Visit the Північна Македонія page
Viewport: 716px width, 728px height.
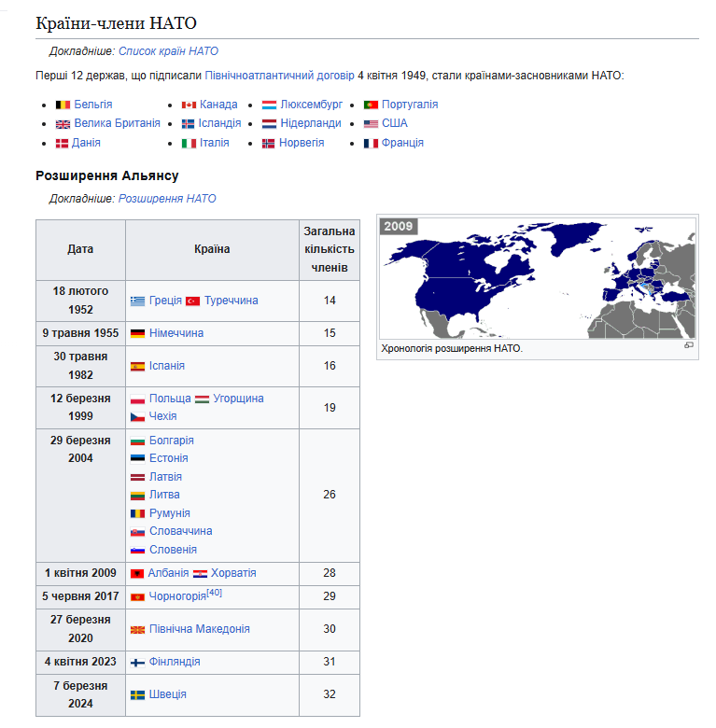[199, 629]
